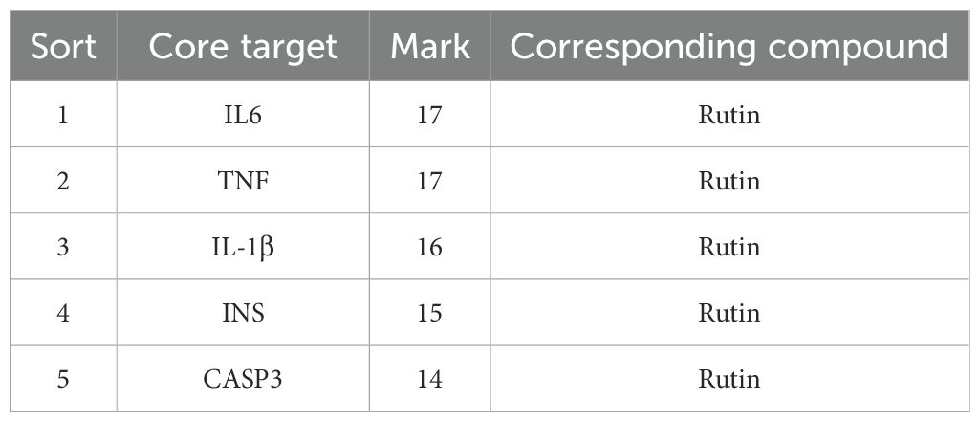
Task: Click the Core target column header
Action: [x=243, y=46]
